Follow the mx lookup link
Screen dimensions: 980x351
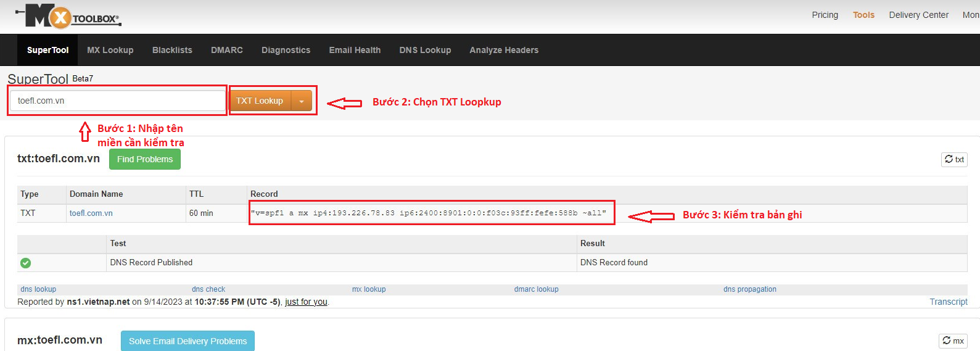tap(369, 289)
